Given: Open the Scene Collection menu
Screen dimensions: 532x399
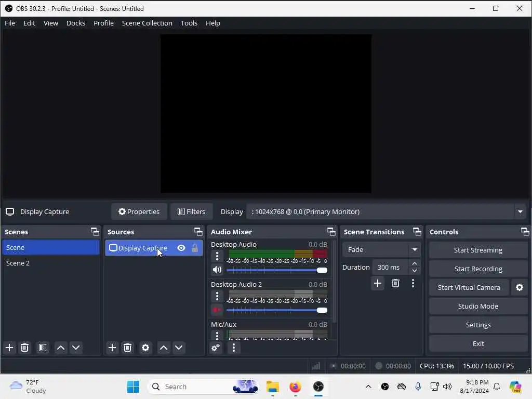Looking at the screenshot, I should click(x=147, y=23).
